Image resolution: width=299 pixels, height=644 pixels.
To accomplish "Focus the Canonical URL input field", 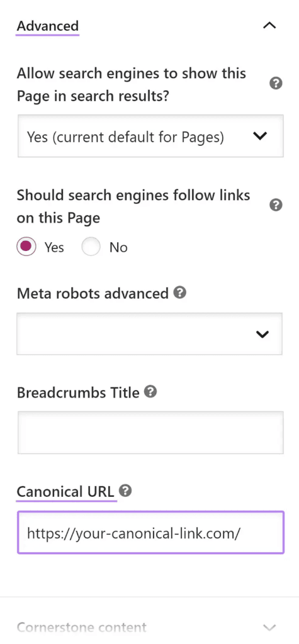I will pyautogui.click(x=150, y=533).
